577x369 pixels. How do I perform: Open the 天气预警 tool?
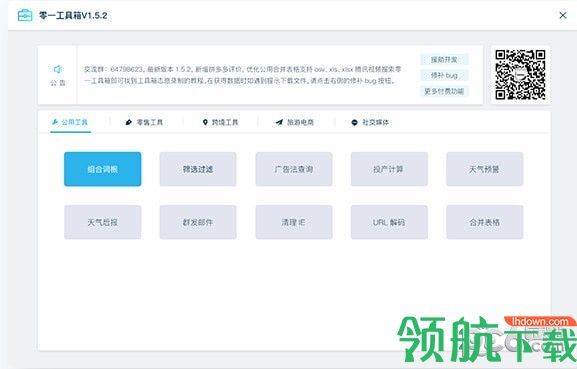pos(485,169)
